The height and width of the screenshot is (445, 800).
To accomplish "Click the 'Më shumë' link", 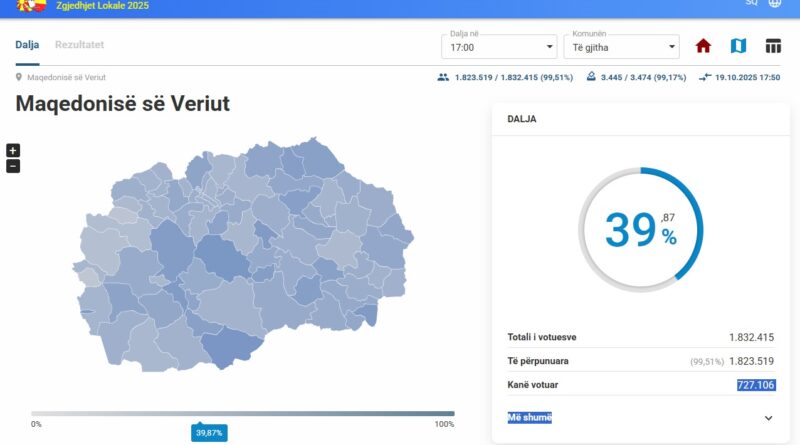I will click(529, 417).
